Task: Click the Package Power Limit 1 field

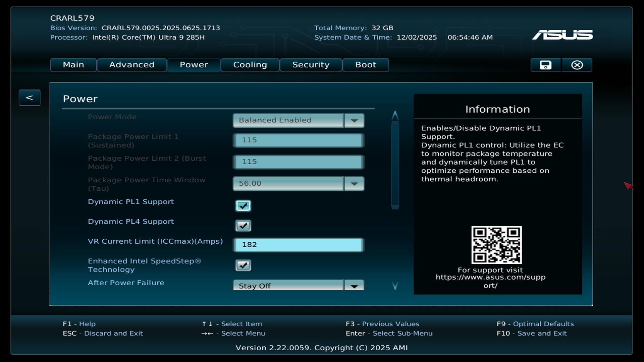Action: pos(298,140)
